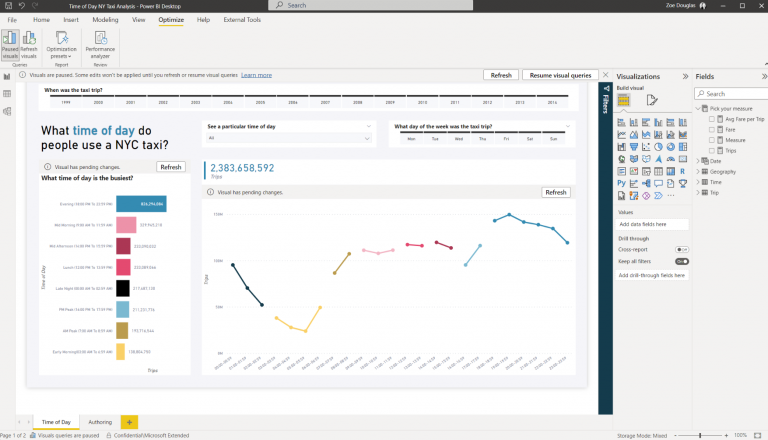Expand the Time table
The image size is (768, 440).
[698, 182]
